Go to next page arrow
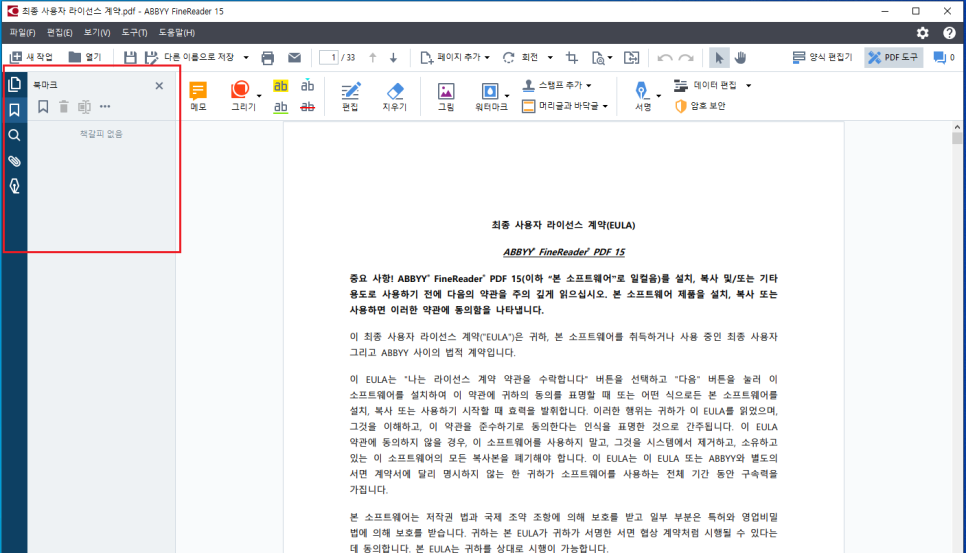966x553 pixels. tap(394, 58)
